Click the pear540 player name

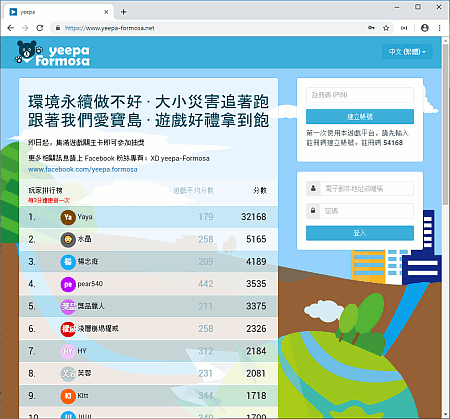[90, 284]
